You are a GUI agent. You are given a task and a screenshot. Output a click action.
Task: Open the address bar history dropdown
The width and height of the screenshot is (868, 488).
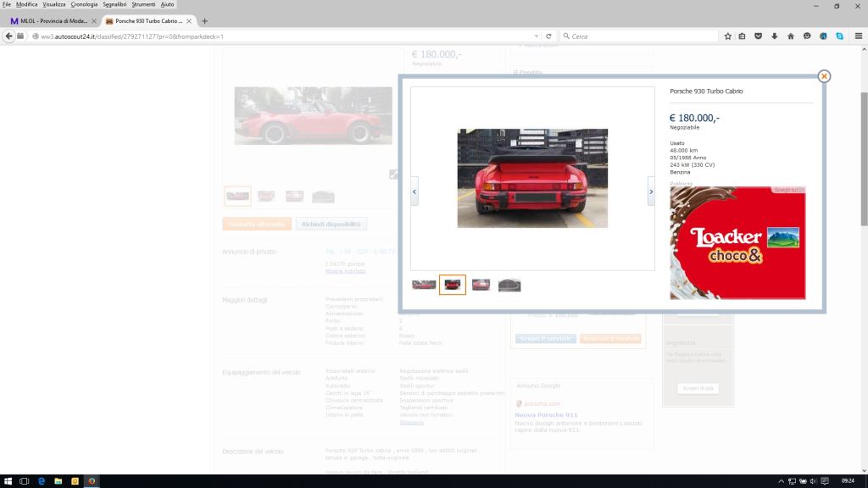(x=536, y=36)
